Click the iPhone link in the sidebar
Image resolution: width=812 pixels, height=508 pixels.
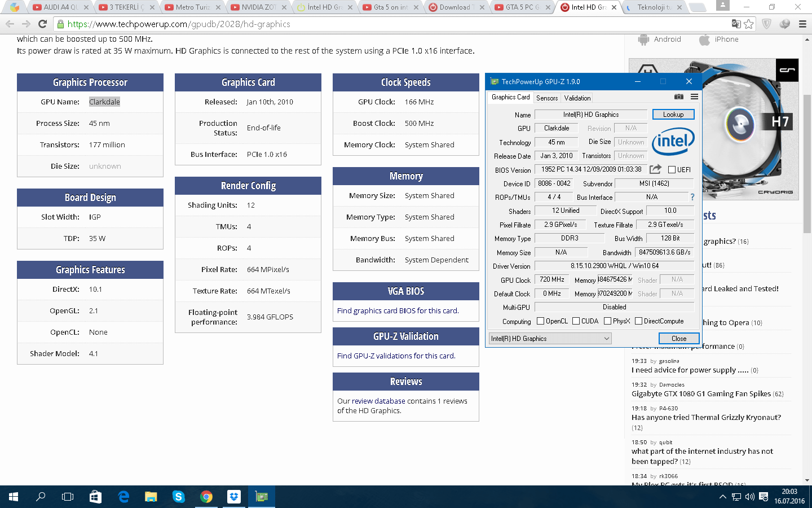click(719, 40)
